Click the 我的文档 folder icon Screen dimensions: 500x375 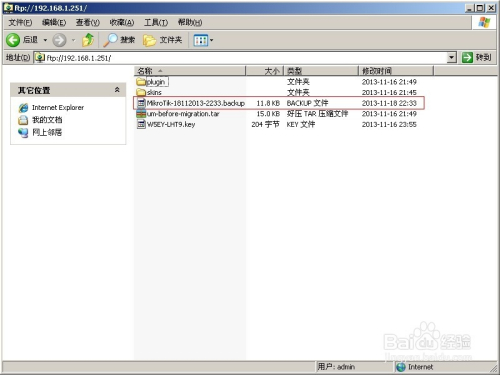click(x=23, y=120)
